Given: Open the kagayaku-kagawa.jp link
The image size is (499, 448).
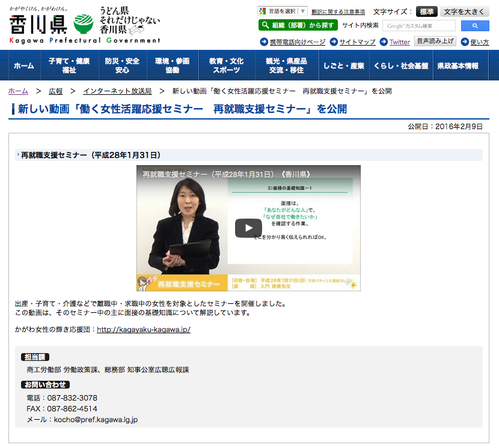Looking at the screenshot, I should (143, 330).
